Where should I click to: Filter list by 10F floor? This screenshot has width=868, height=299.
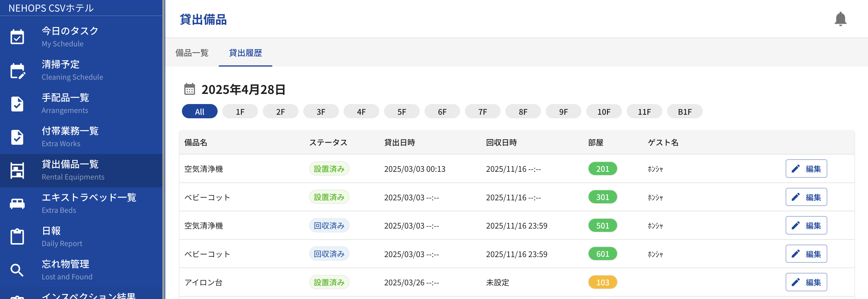603,111
